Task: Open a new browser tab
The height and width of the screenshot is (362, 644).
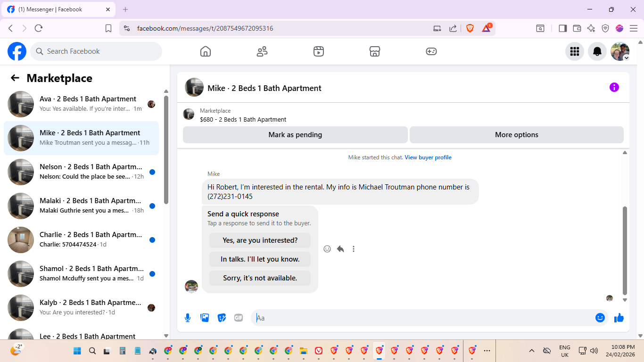Action: (125, 9)
